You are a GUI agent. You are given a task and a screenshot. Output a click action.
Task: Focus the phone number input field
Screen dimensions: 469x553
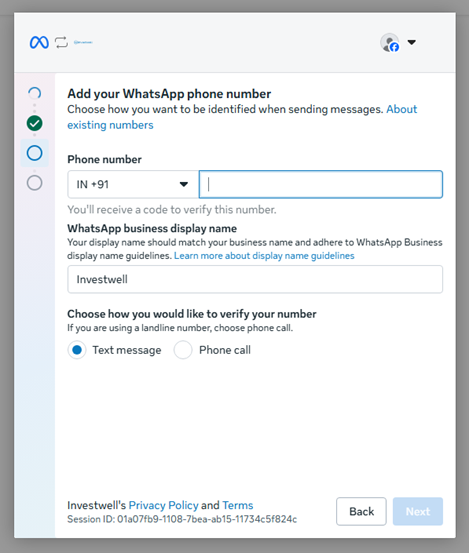321,184
